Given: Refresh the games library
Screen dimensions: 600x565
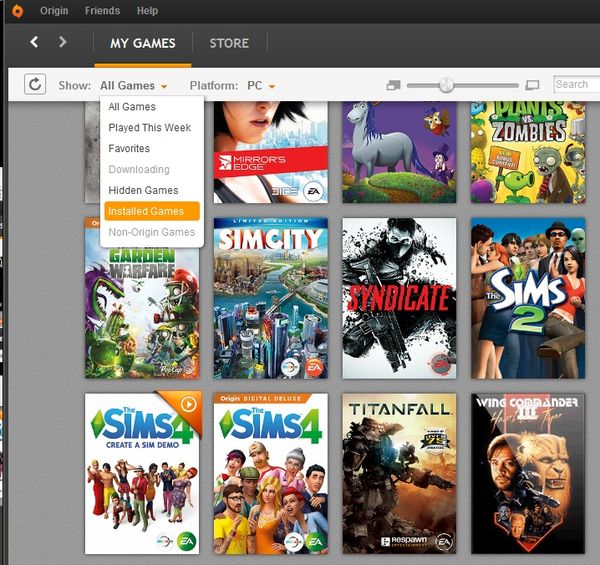Looking at the screenshot, I should tap(35, 84).
